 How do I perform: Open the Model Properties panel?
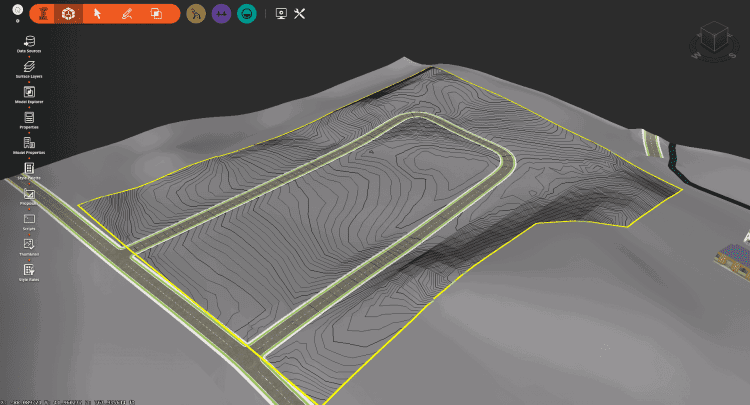tap(29, 144)
